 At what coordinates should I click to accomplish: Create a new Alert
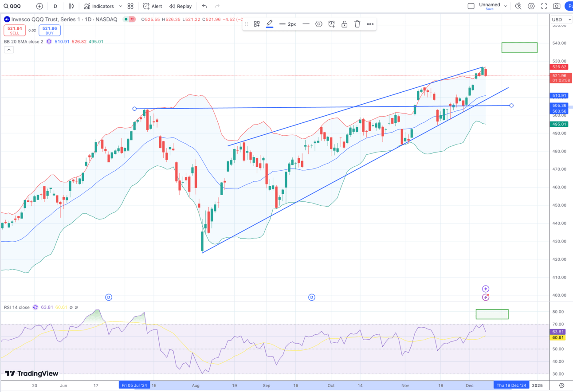point(152,6)
